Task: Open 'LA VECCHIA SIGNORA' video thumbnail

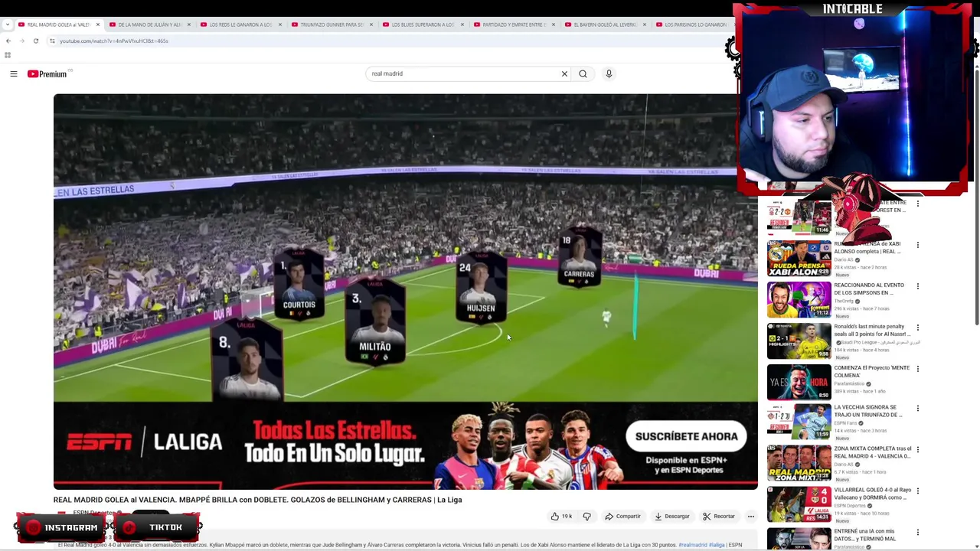Action: pos(799,422)
